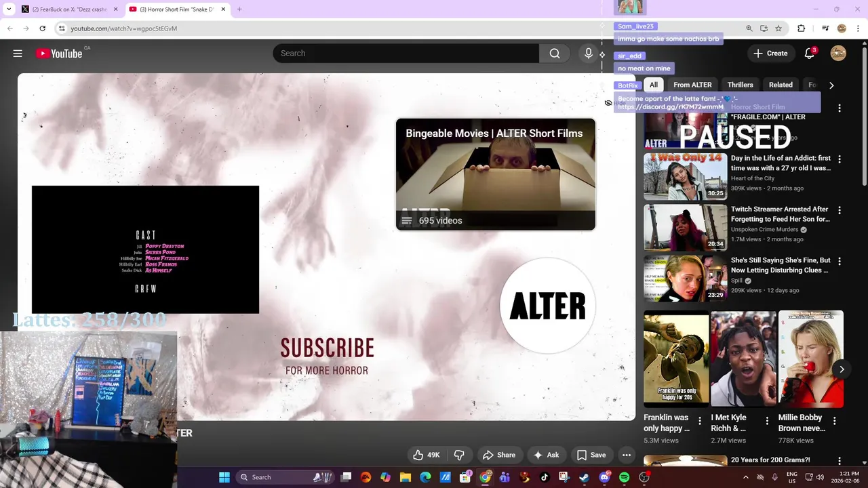
Task: Open a new browser tab
Action: point(239,9)
